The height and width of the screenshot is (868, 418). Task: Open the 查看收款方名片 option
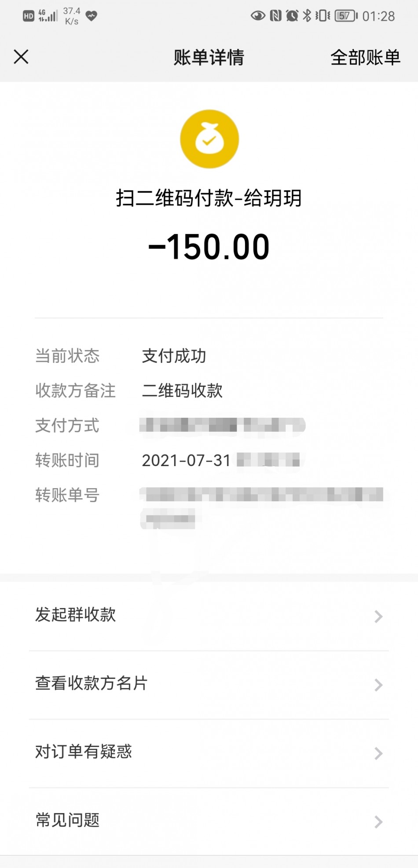[x=92, y=683]
